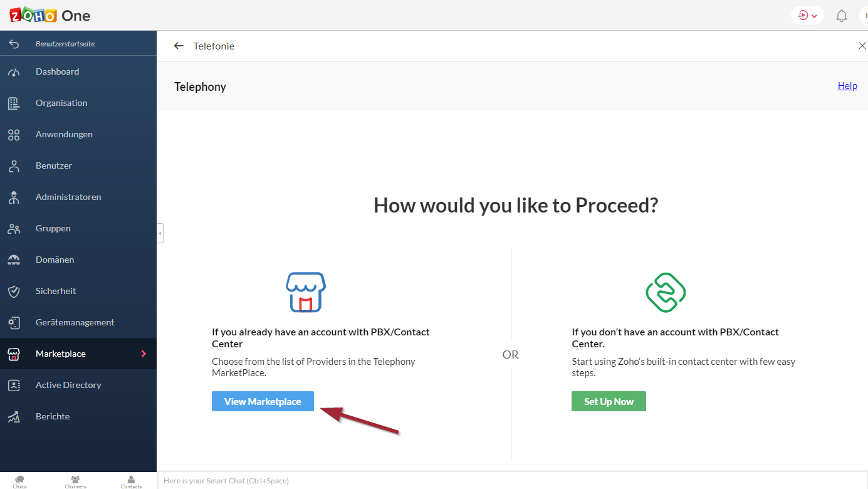Image resolution: width=868 pixels, height=489 pixels.
Task: Open the red video dropdown in header
Action: pos(807,15)
